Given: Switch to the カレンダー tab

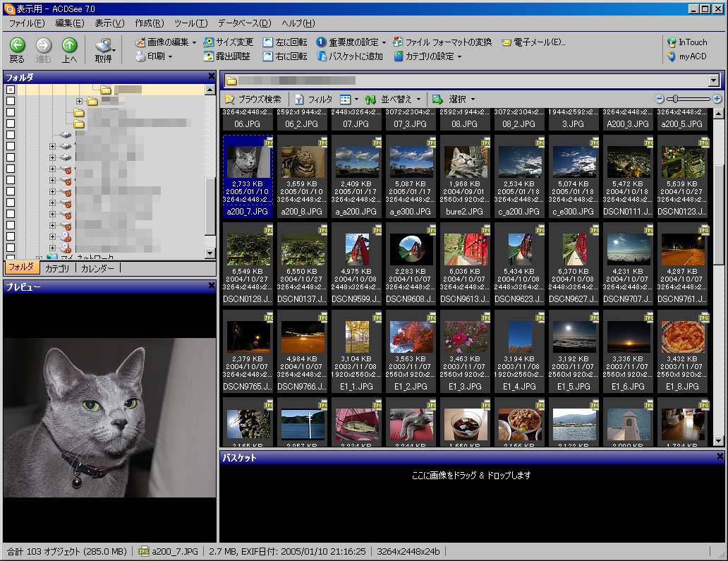Looking at the screenshot, I should (x=97, y=268).
